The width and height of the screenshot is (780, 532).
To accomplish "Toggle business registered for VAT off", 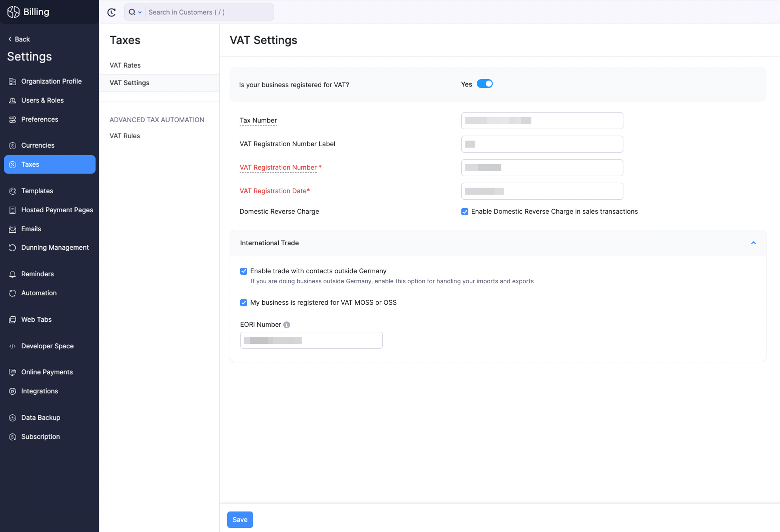I will tap(485, 84).
